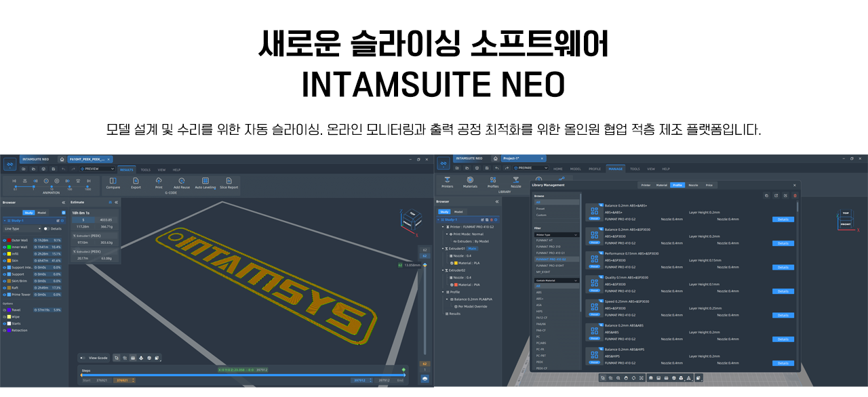The width and height of the screenshot is (868, 397).
Task: Click Model button in left Browser
Action: 41,213
